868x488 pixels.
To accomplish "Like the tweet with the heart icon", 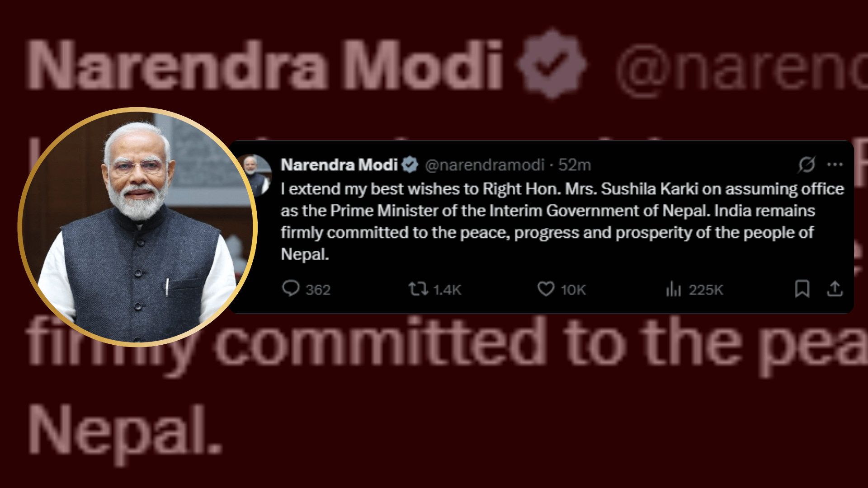I will pyautogui.click(x=546, y=289).
